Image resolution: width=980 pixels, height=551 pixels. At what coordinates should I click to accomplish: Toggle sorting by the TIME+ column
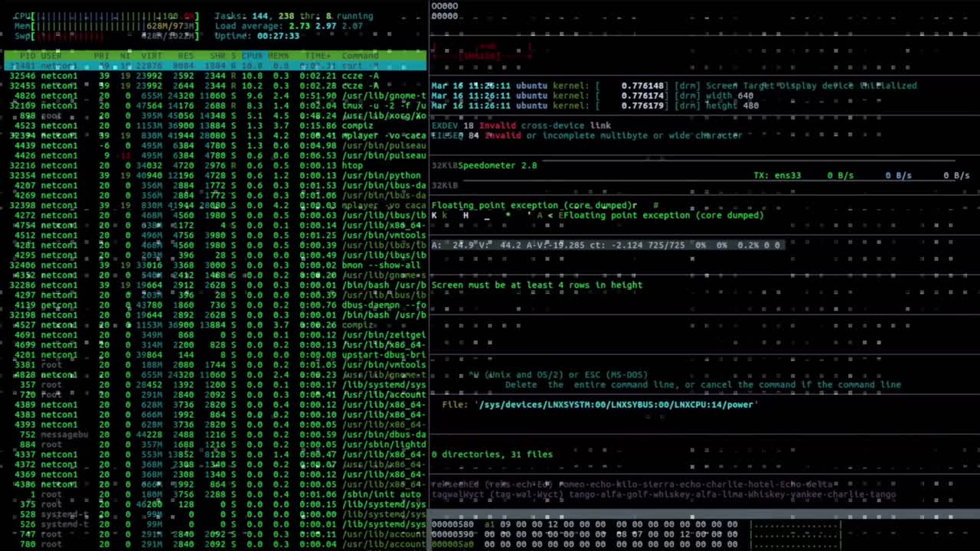[x=318, y=55]
